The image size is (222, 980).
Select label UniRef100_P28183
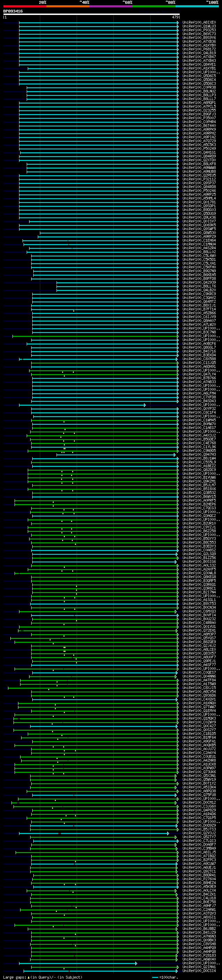[x=199, y=955]
